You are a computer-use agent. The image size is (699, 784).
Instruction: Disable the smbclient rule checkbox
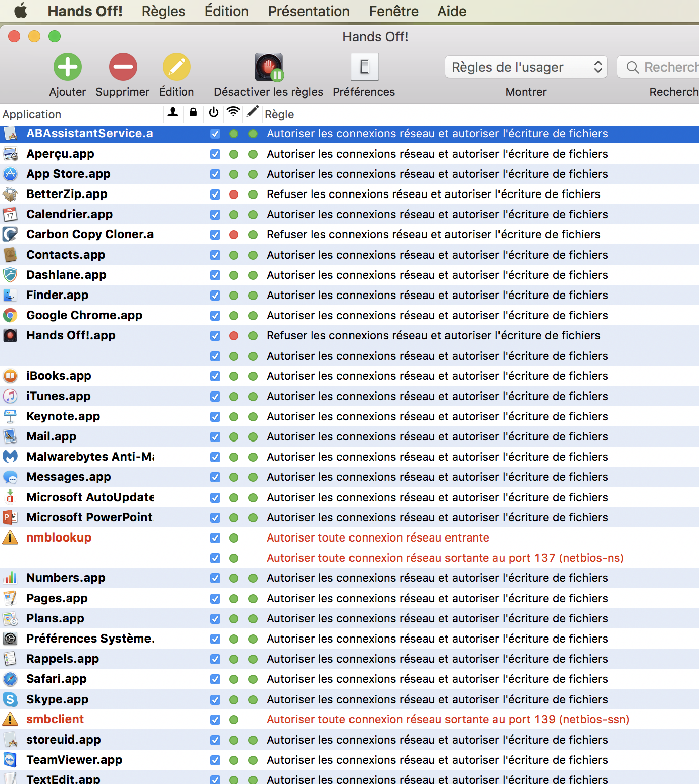pyautogui.click(x=215, y=720)
